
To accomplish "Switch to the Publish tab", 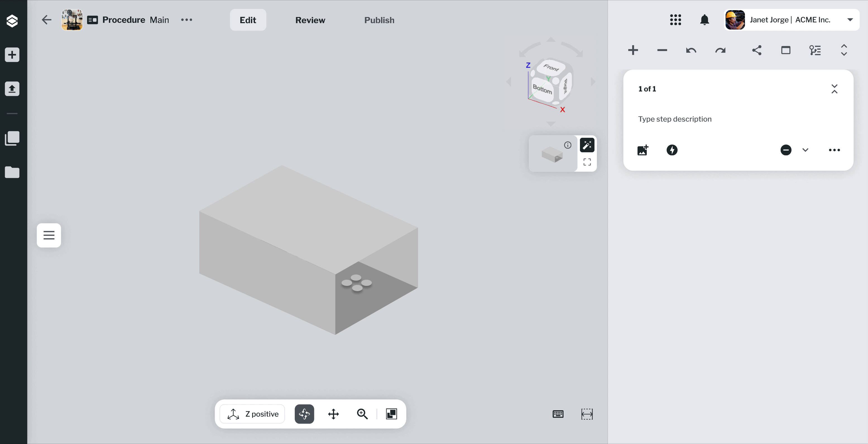I will (379, 20).
